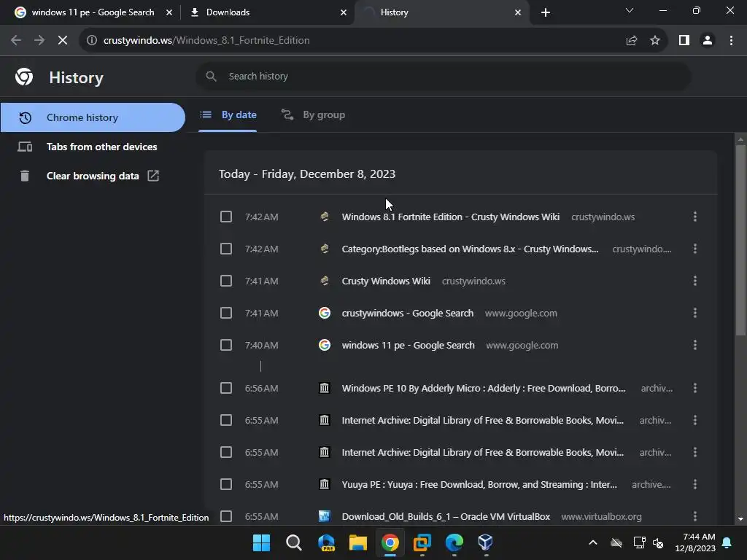Open actions menu for Windows PE 10 entry
The height and width of the screenshot is (560, 747).
(x=695, y=388)
